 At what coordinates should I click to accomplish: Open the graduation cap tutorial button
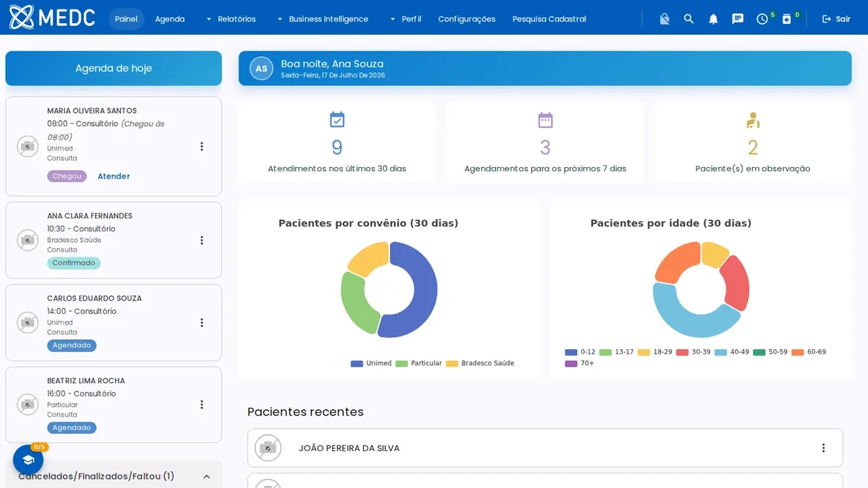coord(28,460)
